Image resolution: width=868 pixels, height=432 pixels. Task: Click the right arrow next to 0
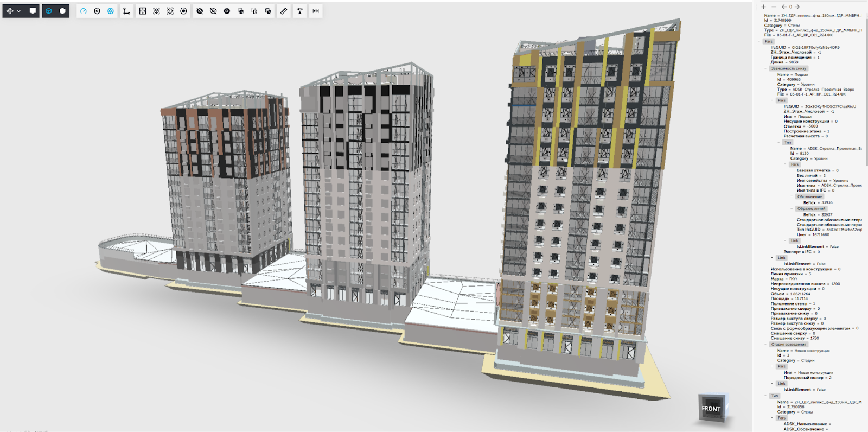[x=797, y=7]
